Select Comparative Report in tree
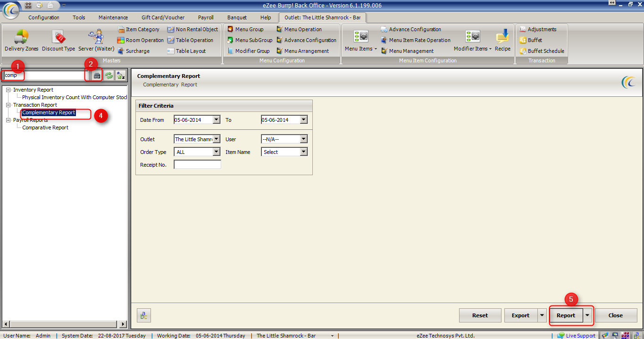644x339 pixels. (45, 127)
